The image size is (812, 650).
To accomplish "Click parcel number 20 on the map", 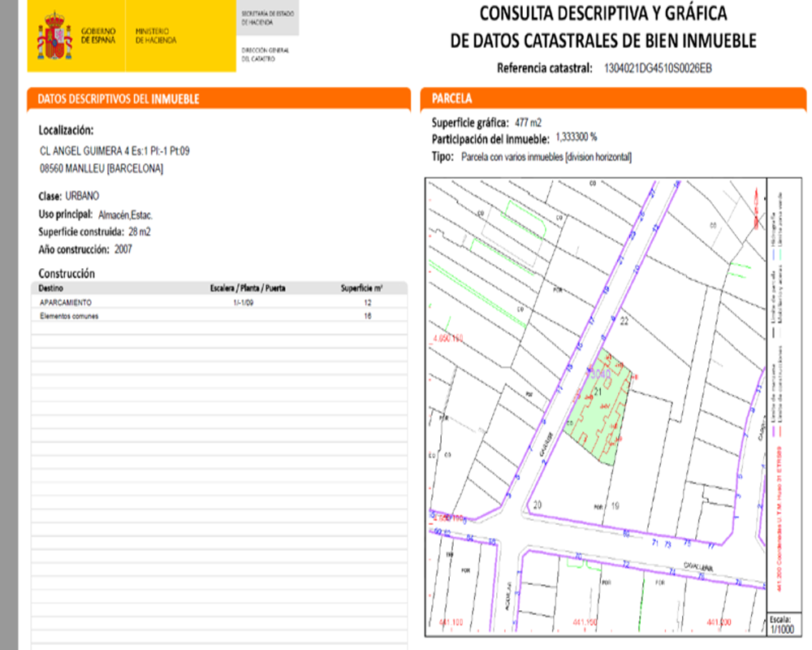I will (x=538, y=505).
